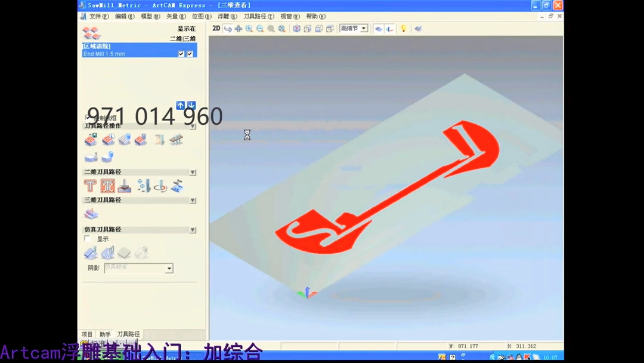
Task: Collapse the 二维刀具路径 section
Action: 192,172
